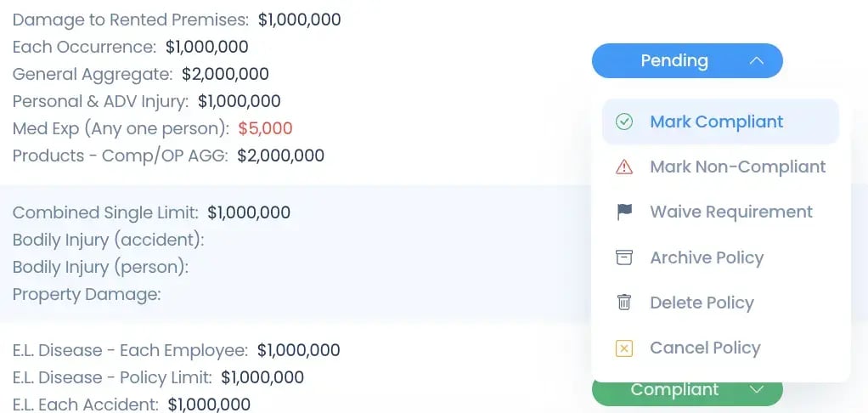This screenshot has height=413, width=868.
Task: Click the green checkmark Mark Compliant icon
Action: tap(624, 122)
